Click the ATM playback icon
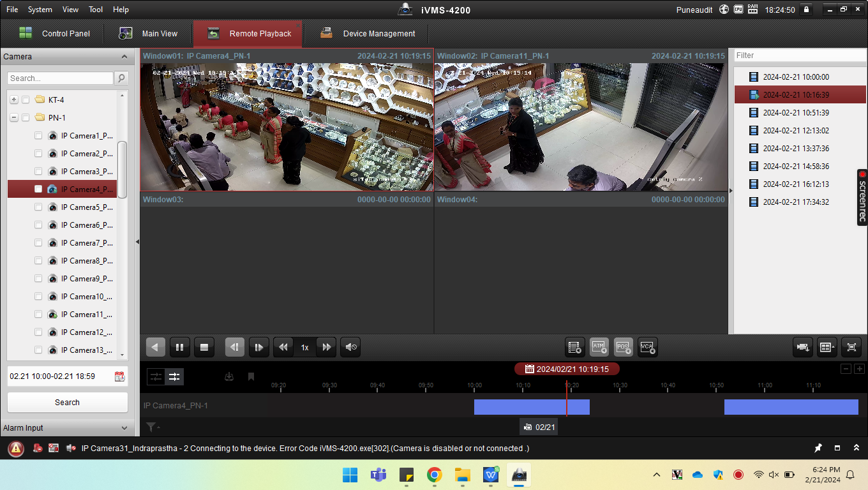 [599, 347]
